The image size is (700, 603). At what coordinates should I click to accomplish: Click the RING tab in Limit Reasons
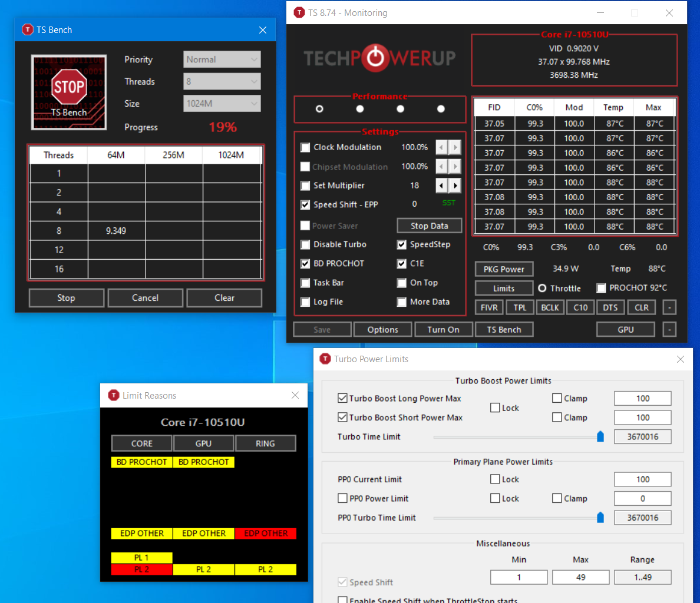coord(265,443)
